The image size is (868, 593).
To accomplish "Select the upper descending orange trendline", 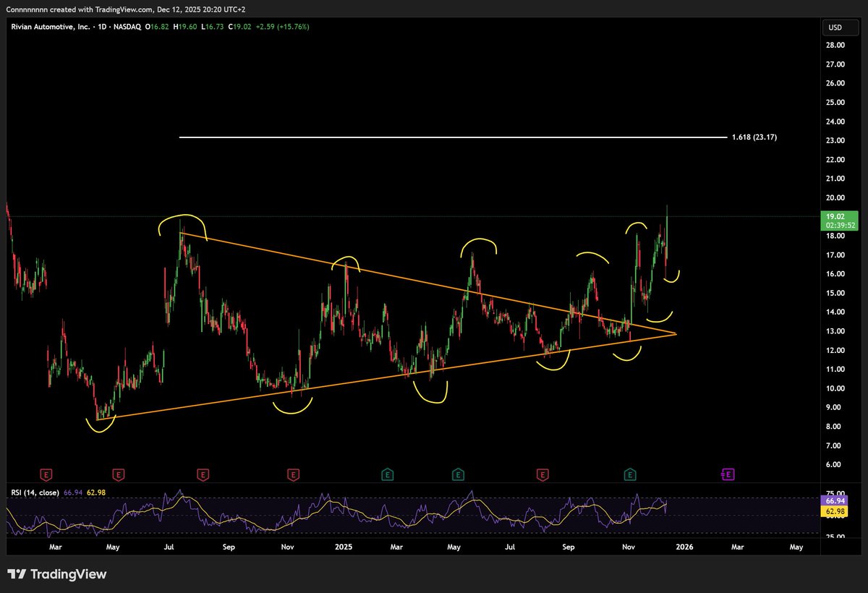I will pos(427,282).
